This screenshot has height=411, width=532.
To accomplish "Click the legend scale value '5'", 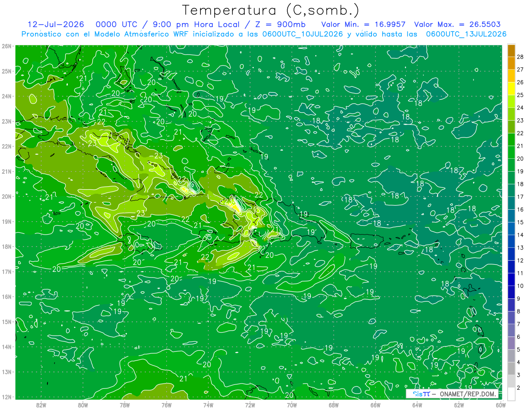I will [x=519, y=349].
